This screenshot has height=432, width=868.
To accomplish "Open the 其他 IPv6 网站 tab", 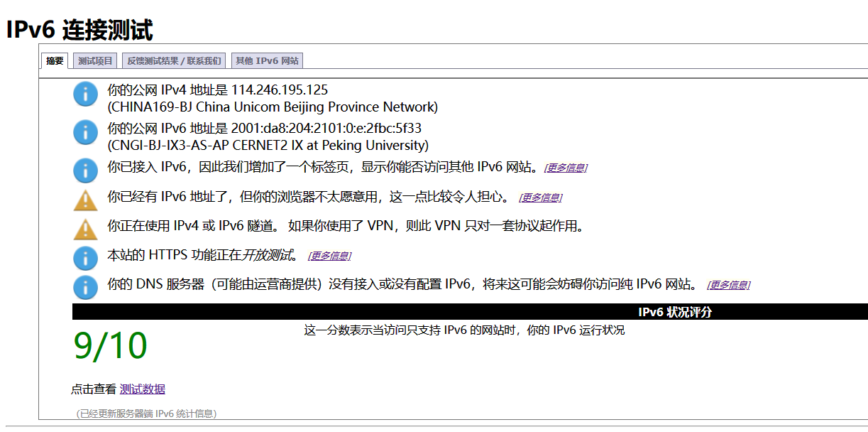I will click(x=266, y=60).
